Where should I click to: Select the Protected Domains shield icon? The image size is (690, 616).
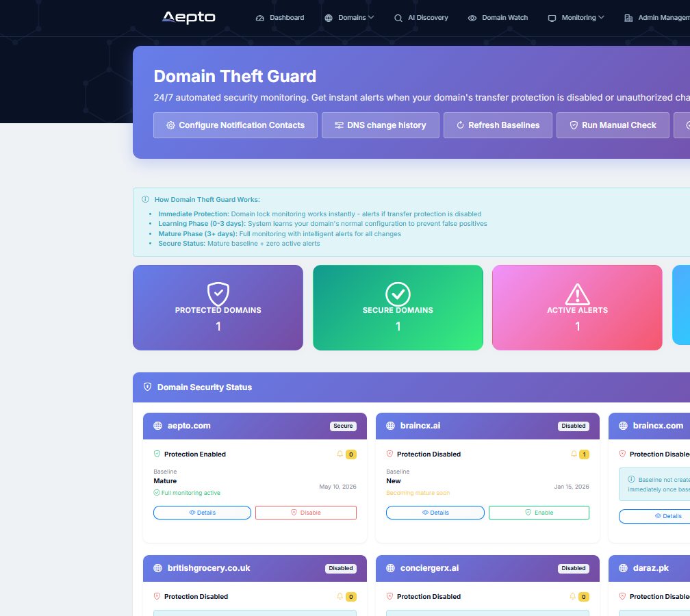click(x=218, y=294)
